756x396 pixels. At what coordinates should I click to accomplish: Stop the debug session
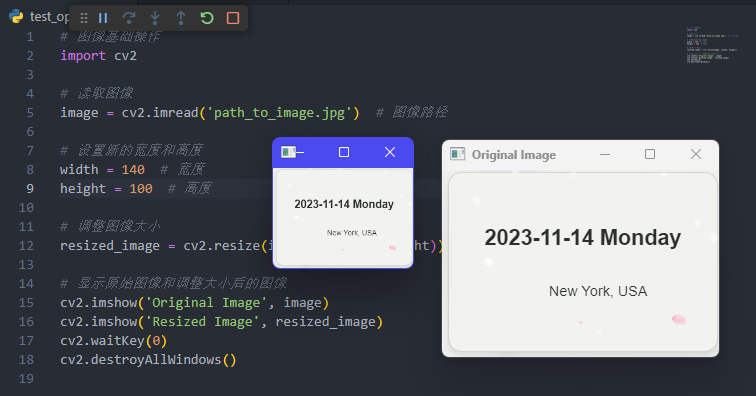pyautogui.click(x=233, y=18)
